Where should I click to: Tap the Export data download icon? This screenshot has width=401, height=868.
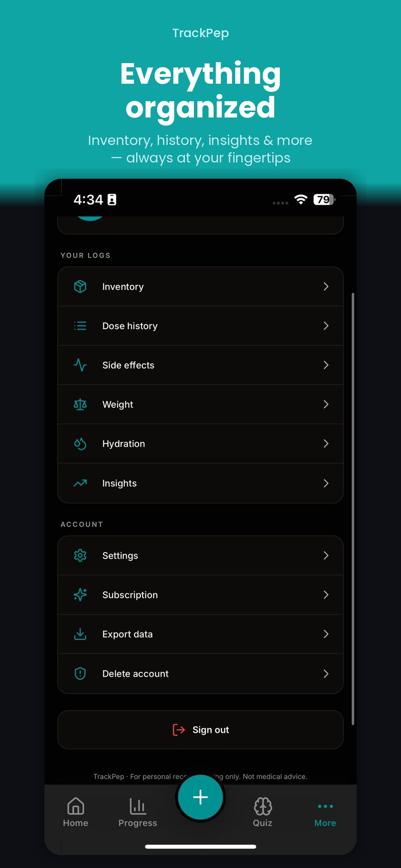point(80,634)
